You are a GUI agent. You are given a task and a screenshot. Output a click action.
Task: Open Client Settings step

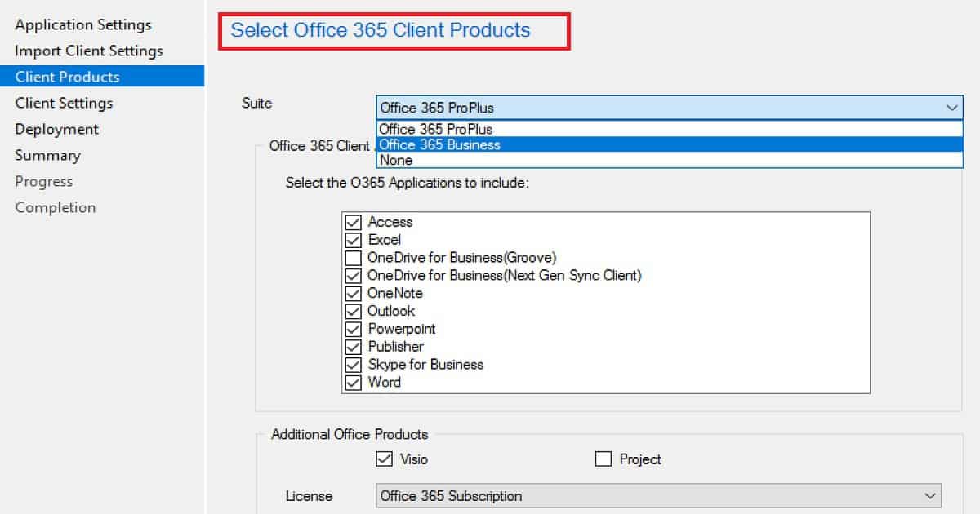pyautogui.click(x=64, y=103)
